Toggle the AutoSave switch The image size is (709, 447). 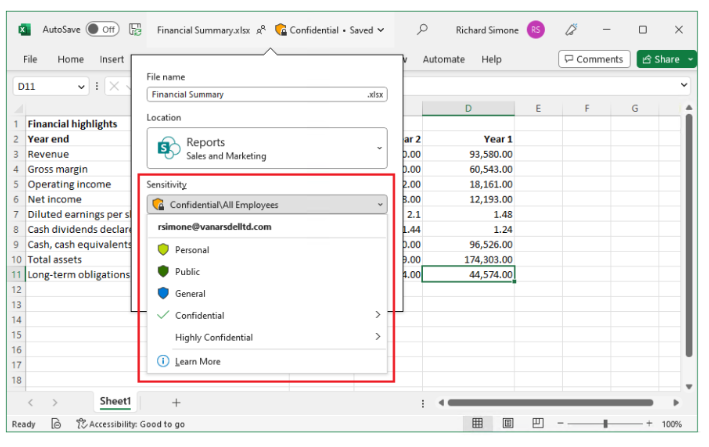(x=103, y=29)
